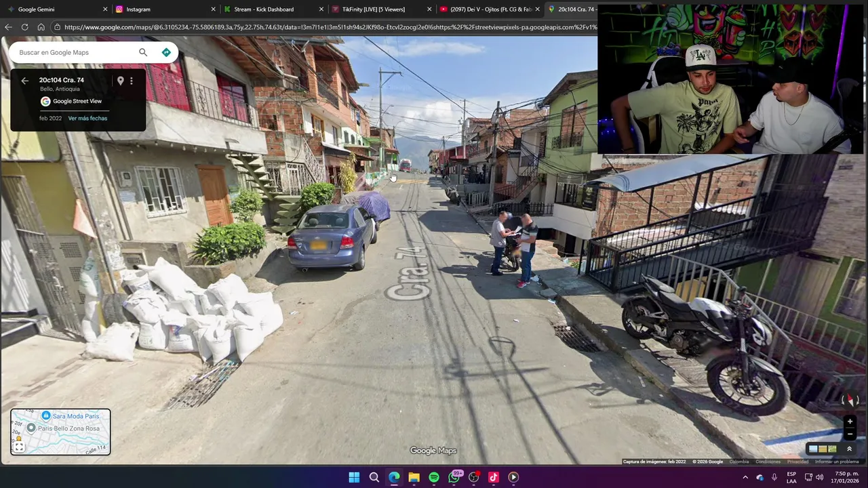Screen dimensions: 868x488
Task: Select the third thumbnail in imagery strip
Action: [x=832, y=449]
